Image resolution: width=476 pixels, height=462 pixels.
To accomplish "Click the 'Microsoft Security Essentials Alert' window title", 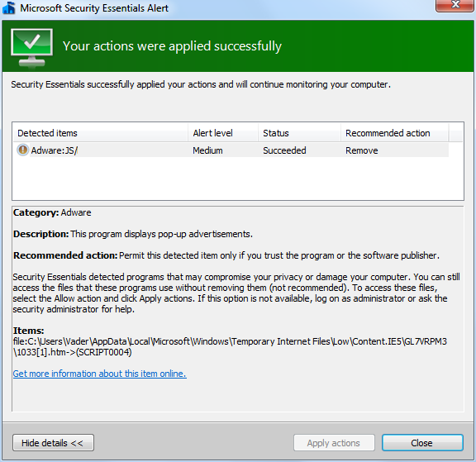I will pos(94,8).
